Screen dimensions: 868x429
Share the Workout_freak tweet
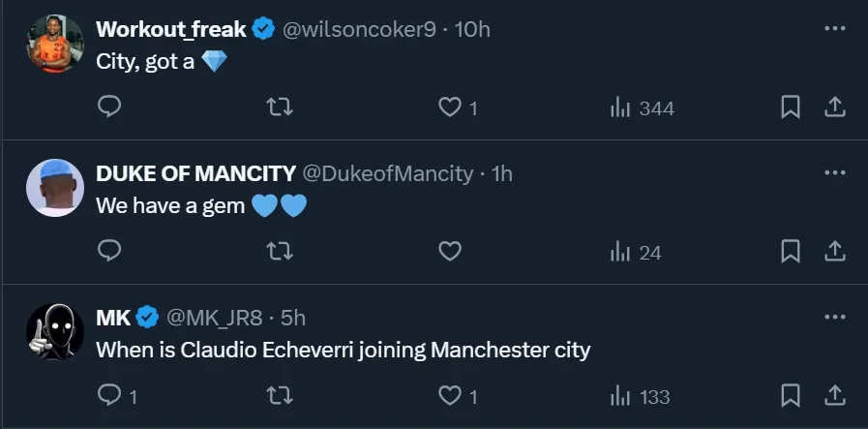pyautogui.click(x=834, y=107)
